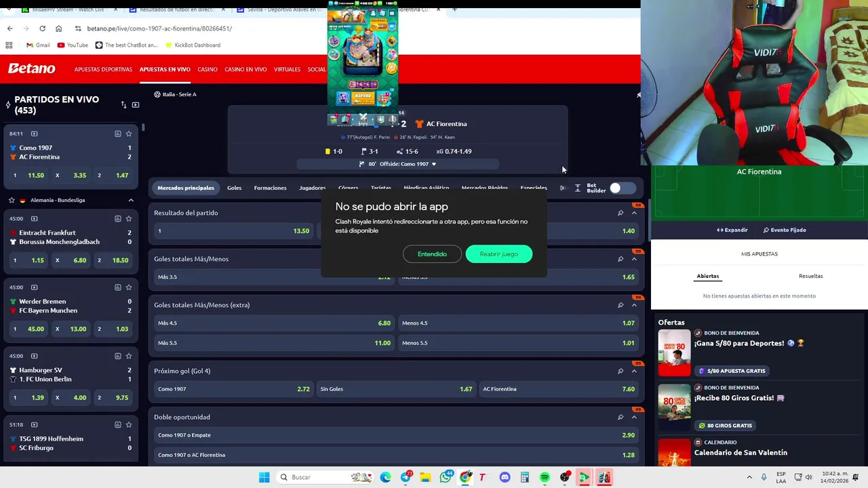Star the TSG 1899 Hoffenheim match
The width and height of the screenshot is (868, 488).
pos(129,424)
